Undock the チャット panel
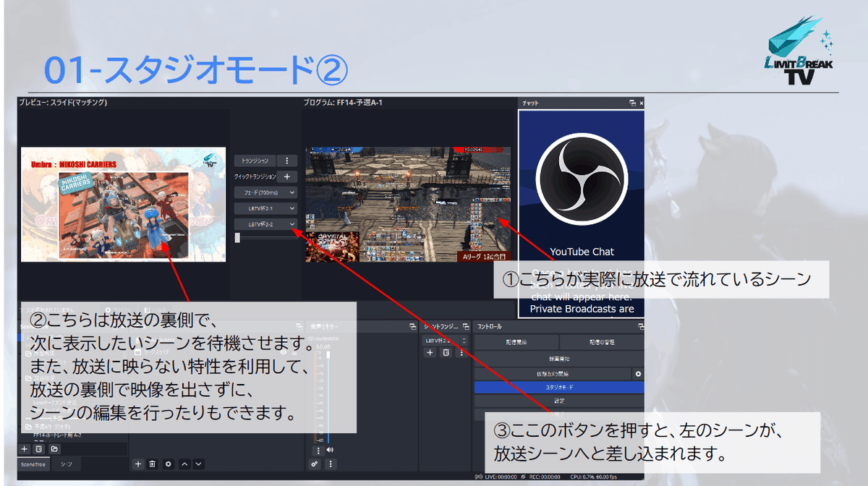868x486 pixels. point(632,103)
